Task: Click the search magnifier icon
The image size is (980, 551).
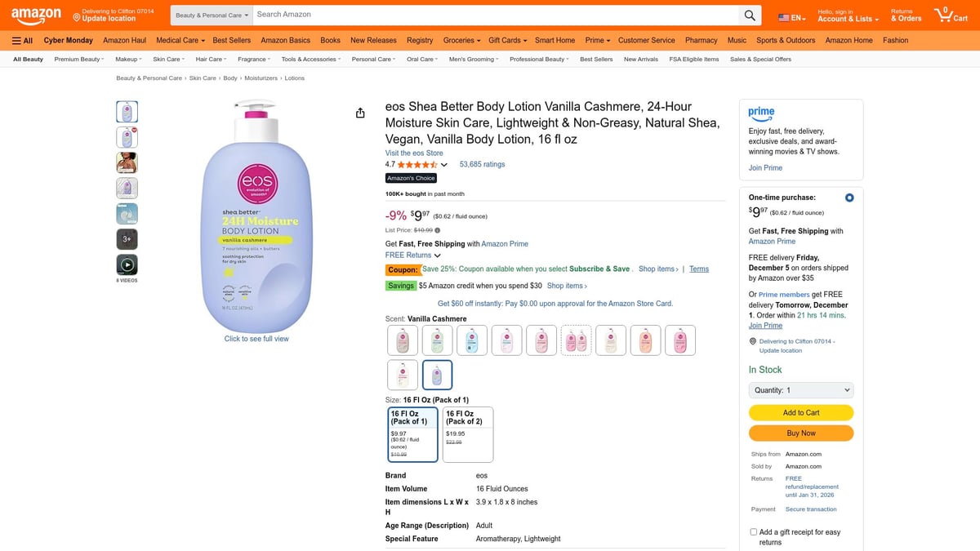Action: (749, 14)
